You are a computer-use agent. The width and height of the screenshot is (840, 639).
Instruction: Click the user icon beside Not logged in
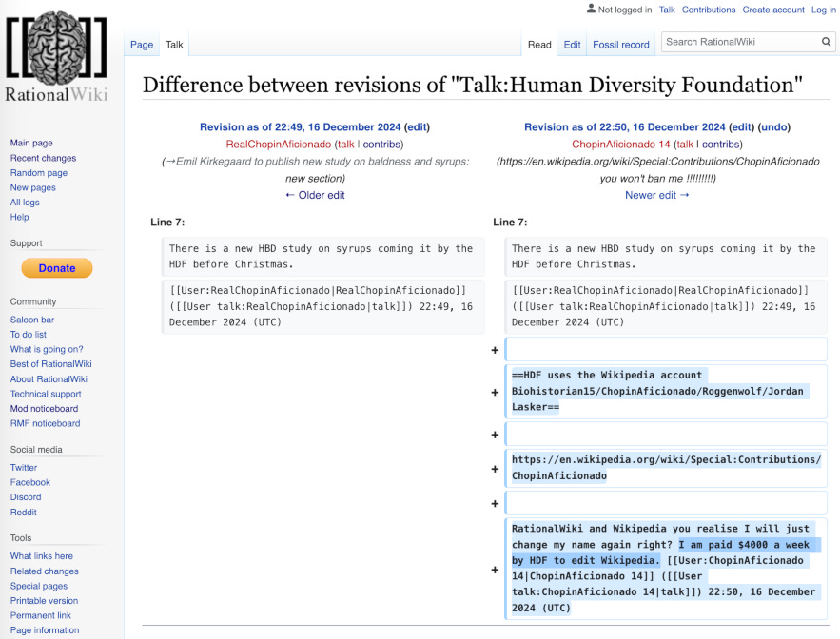click(591, 9)
